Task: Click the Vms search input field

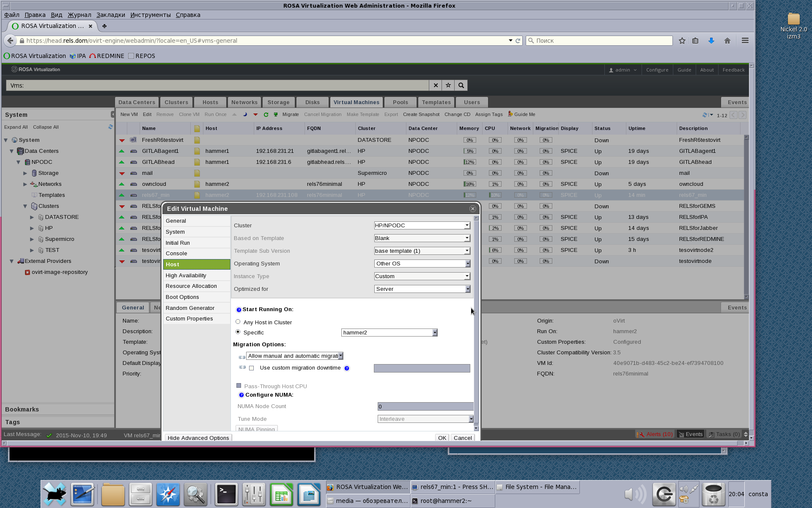Action: coord(217,85)
